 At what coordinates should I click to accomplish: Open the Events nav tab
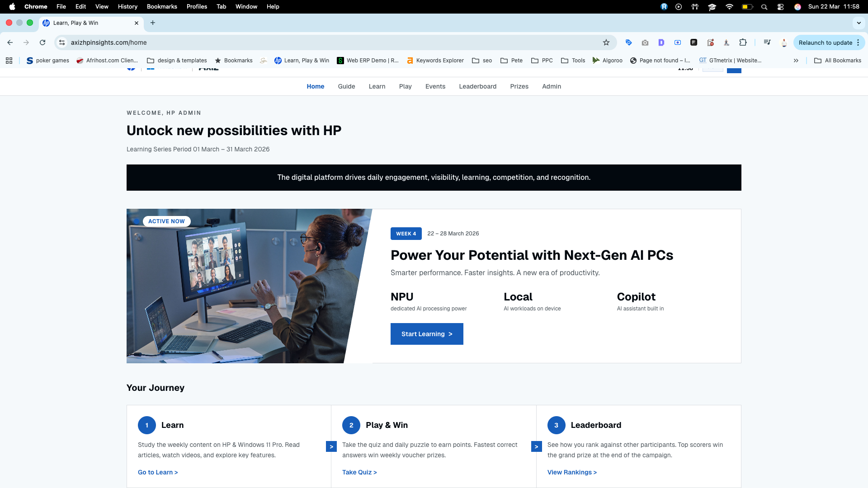pyautogui.click(x=435, y=86)
